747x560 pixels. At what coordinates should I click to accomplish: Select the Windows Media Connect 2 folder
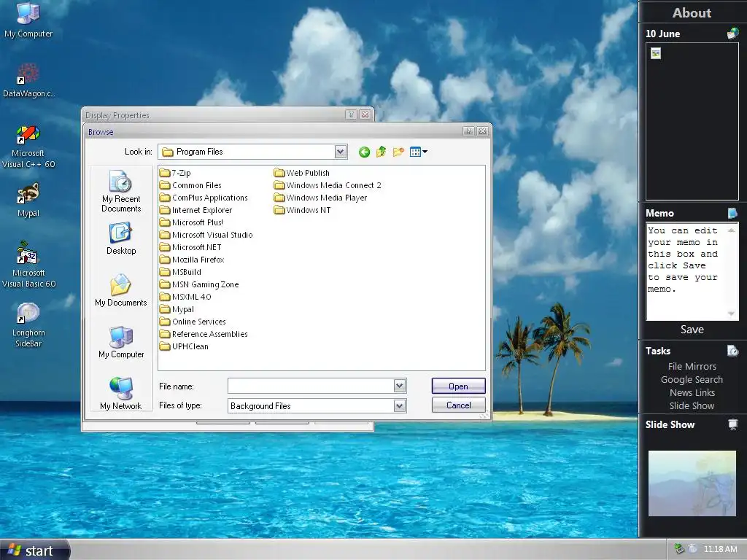pos(328,185)
